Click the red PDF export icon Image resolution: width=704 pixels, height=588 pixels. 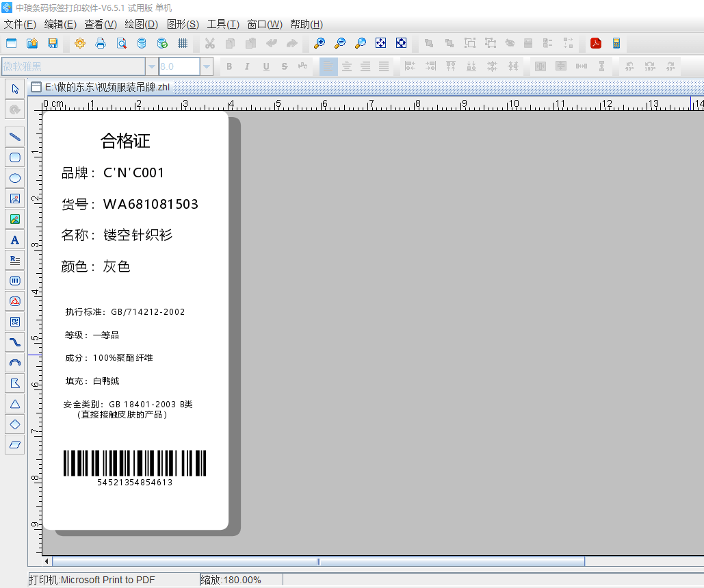[x=596, y=44]
